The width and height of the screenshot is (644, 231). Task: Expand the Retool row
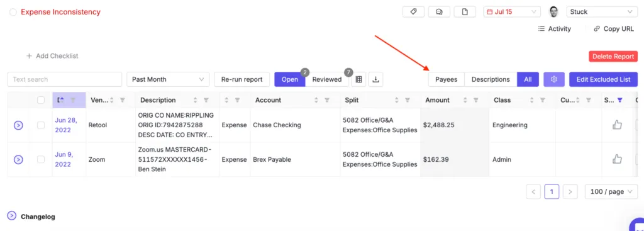[18, 125]
